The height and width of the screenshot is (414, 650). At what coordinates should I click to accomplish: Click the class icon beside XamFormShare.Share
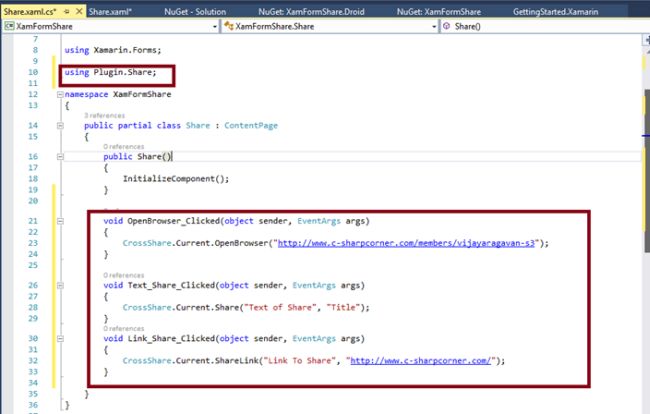click(228, 27)
